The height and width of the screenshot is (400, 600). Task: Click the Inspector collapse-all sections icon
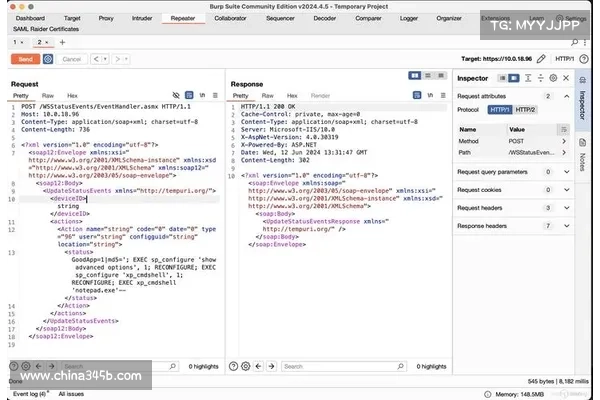click(x=541, y=78)
